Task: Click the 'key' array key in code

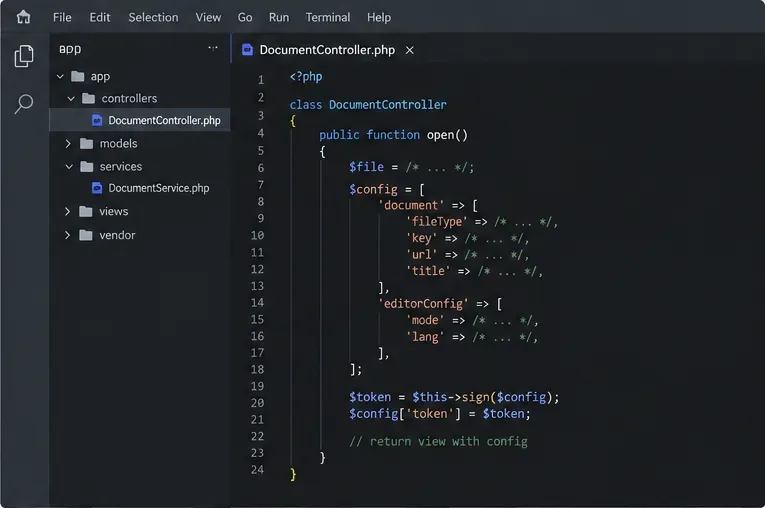Action: click(422, 238)
